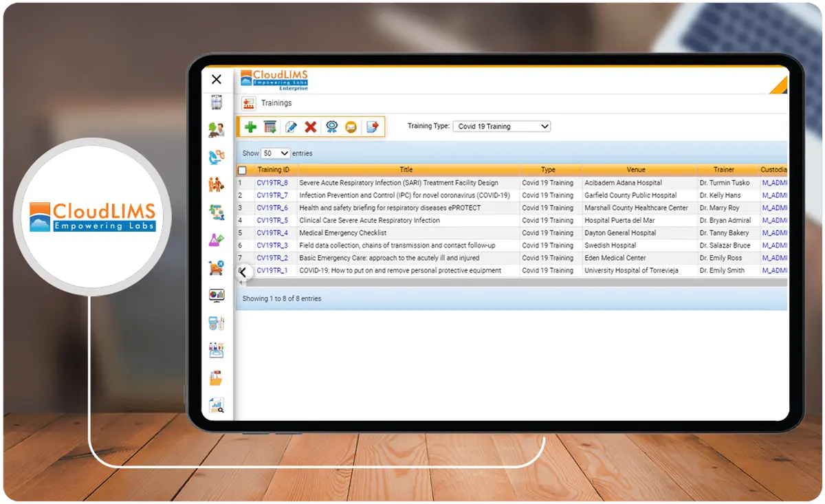Click the 'Basic Emergency Care' title cell
This screenshot has height=504, width=825.
pyautogui.click(x=389, y=258)
